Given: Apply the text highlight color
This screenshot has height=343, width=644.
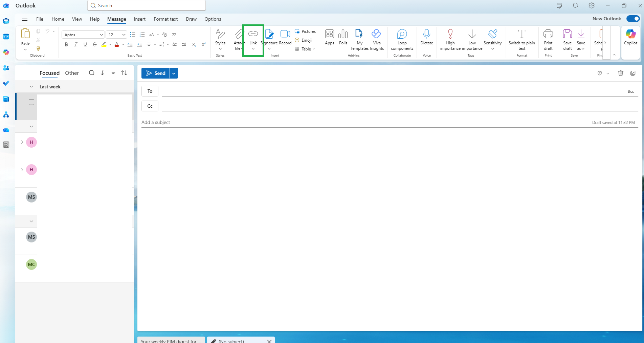Looking at the screenshot, I should click(104, 44).
